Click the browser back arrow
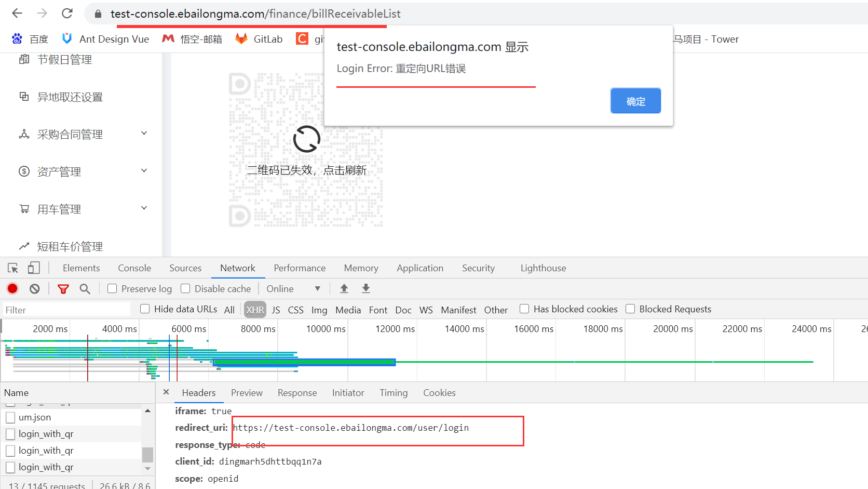 [x=17, y=14]
